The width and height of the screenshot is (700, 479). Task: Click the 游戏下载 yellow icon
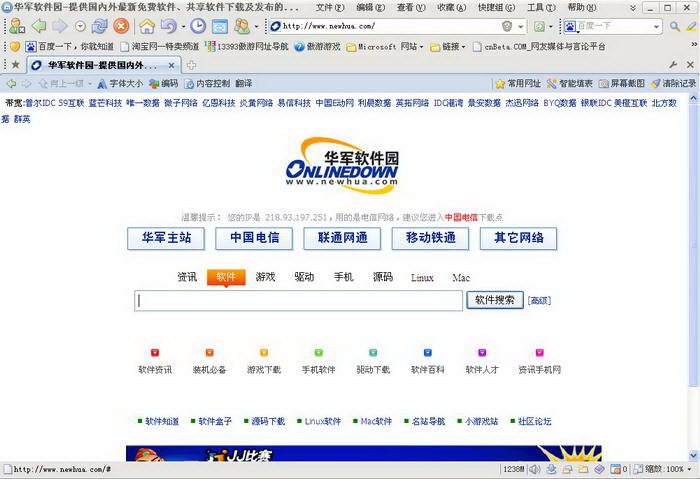(264, 353)
